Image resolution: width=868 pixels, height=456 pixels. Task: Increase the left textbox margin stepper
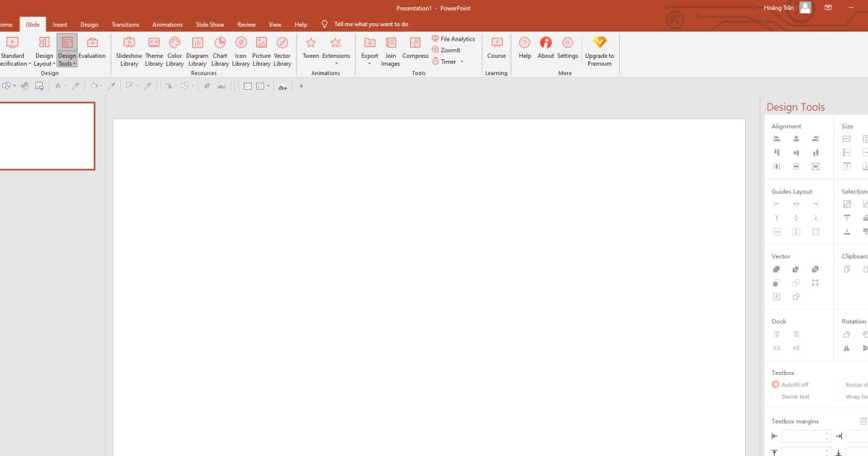(827, 433)
